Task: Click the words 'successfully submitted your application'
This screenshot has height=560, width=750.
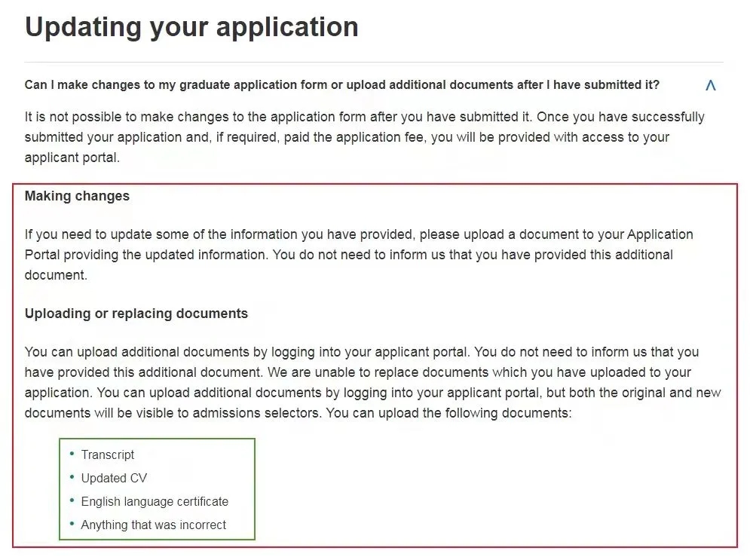Action: click(x=365, y=127)
